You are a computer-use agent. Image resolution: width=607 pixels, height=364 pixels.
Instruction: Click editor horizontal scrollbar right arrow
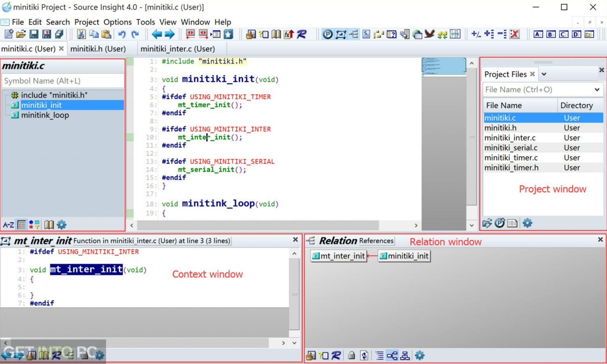point(416,225)
